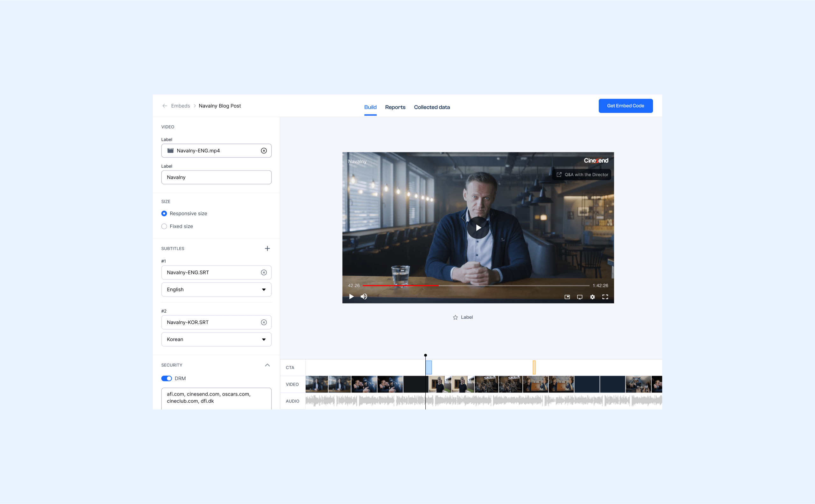Click the timeline playhead handle
Screen dimensions: 815x504
click(425, 355)
